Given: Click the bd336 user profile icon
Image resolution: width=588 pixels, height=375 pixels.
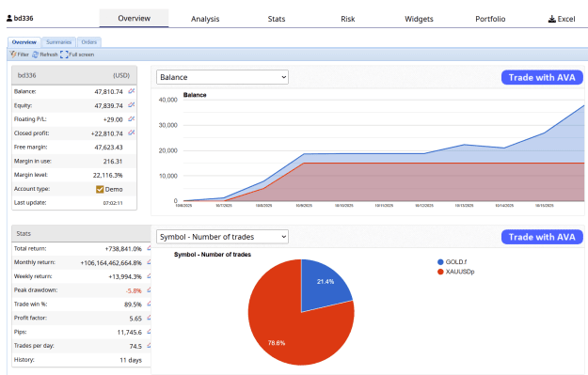Looking at the screenshot, I should tap(9, 18).
